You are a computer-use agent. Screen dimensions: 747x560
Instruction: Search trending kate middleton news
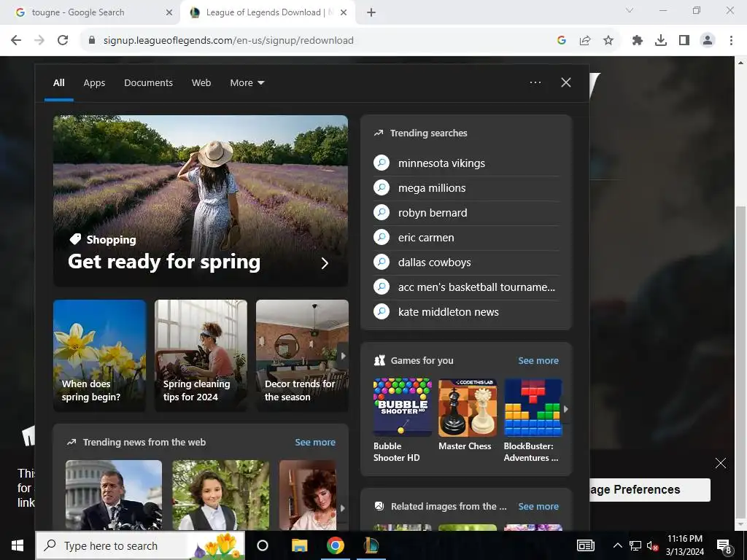coord(467,312)
